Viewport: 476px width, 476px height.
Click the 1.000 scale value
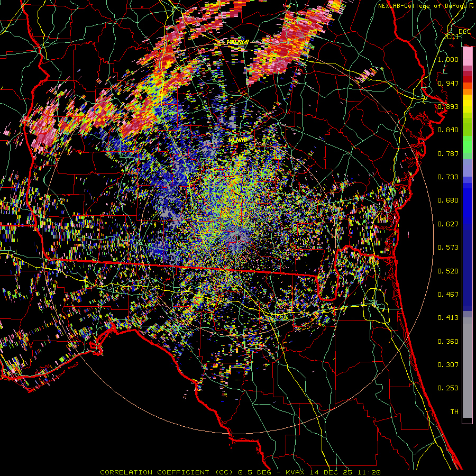[448, 59]
